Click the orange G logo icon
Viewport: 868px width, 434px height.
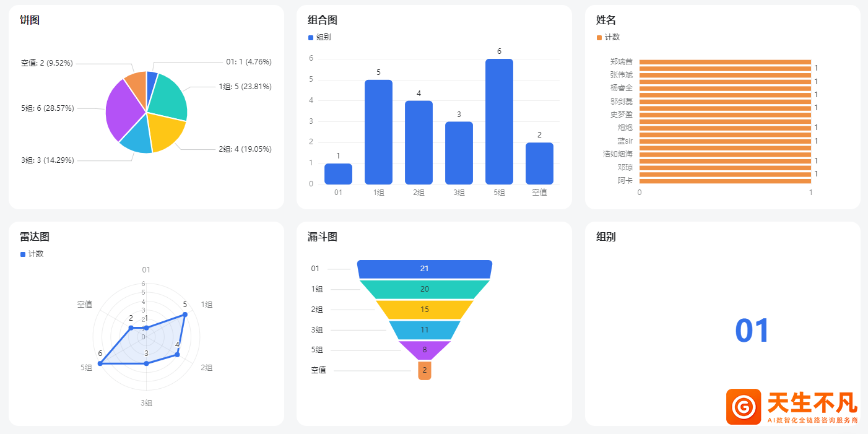(744, 407)
